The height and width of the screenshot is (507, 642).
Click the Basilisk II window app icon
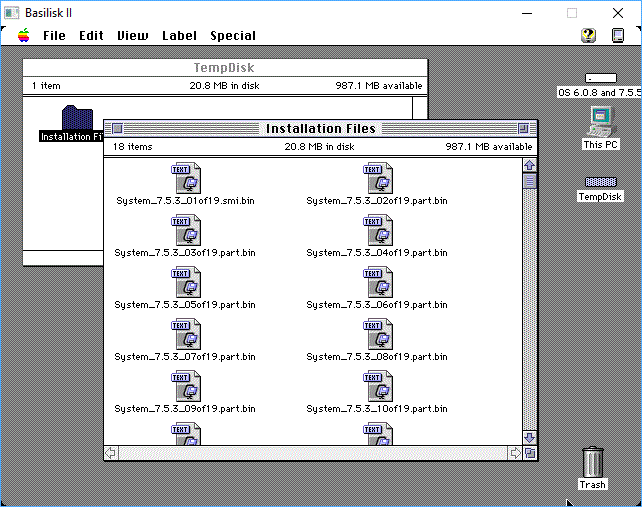[x=11, y=13]
